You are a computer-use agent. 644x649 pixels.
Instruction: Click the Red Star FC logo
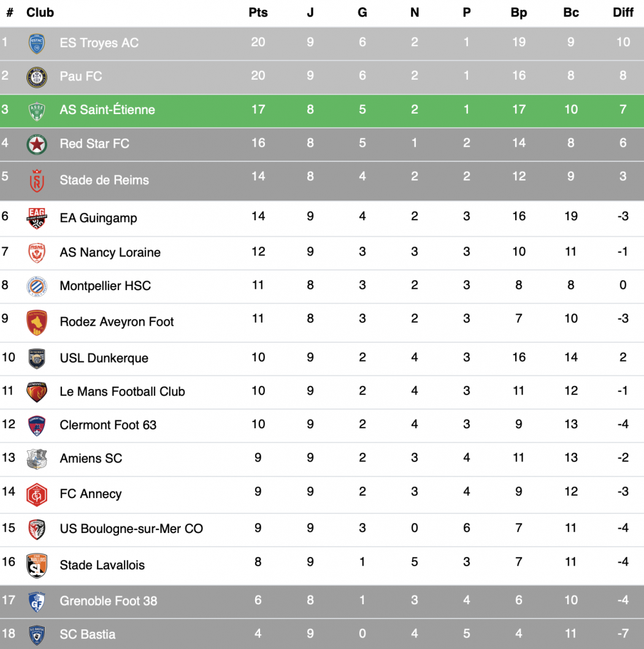click(x=37, y=144)
